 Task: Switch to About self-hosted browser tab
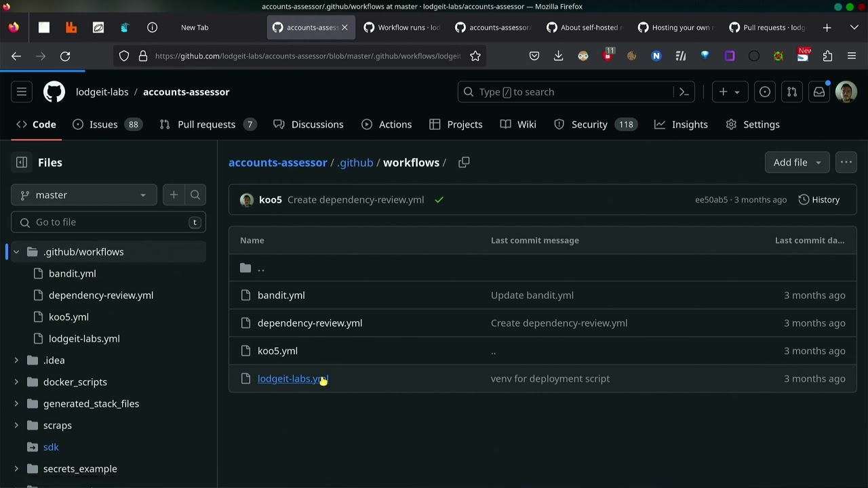pyautogui.click(x=585, y=28)
